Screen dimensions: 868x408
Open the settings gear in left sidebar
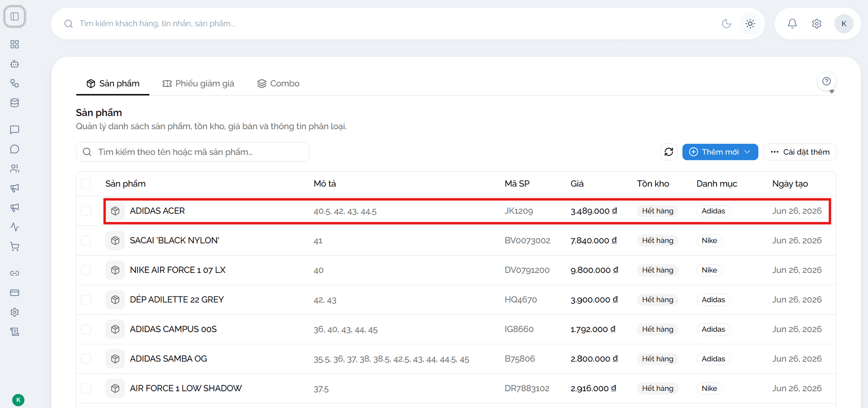coord(14,312)
